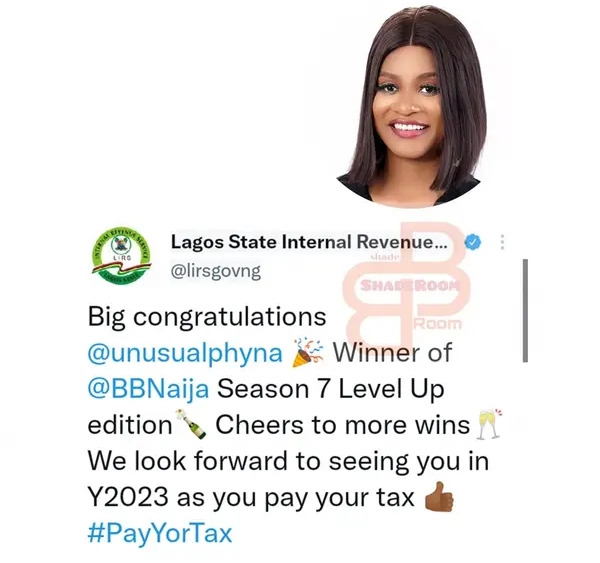Click 'Y2023 as you pay your tax' line
600x563 pixels.
[x=251, y=498]
